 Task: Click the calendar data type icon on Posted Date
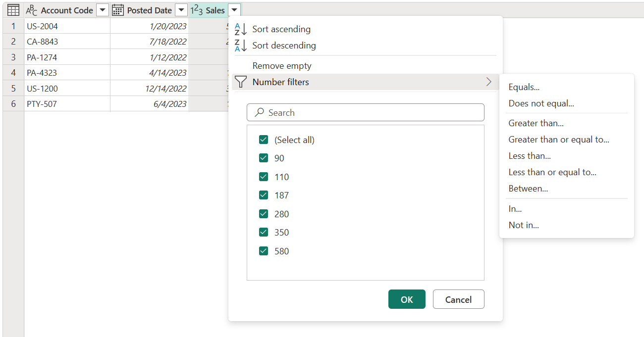click(x=117, y=10)
